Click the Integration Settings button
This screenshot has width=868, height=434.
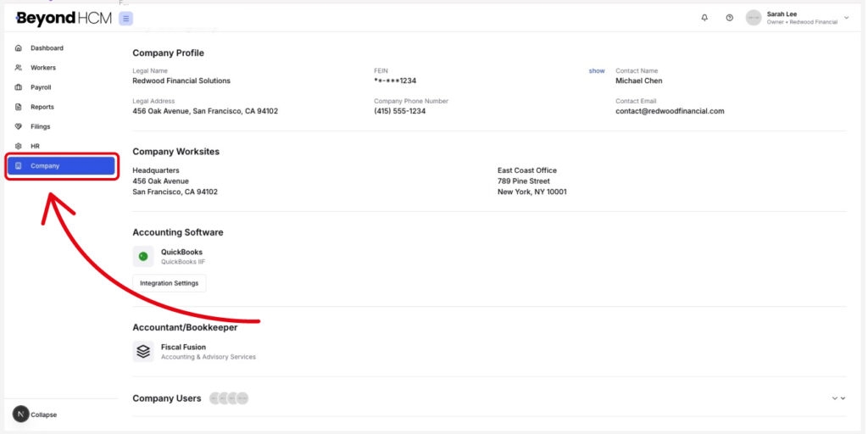click(169, 283)
